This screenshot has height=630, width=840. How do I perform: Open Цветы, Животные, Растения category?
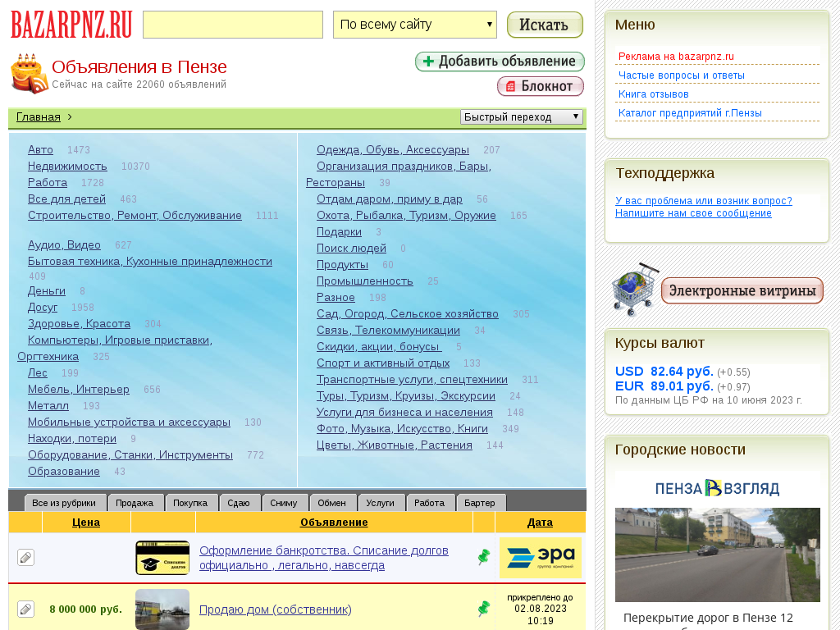[x=395, y=445]
